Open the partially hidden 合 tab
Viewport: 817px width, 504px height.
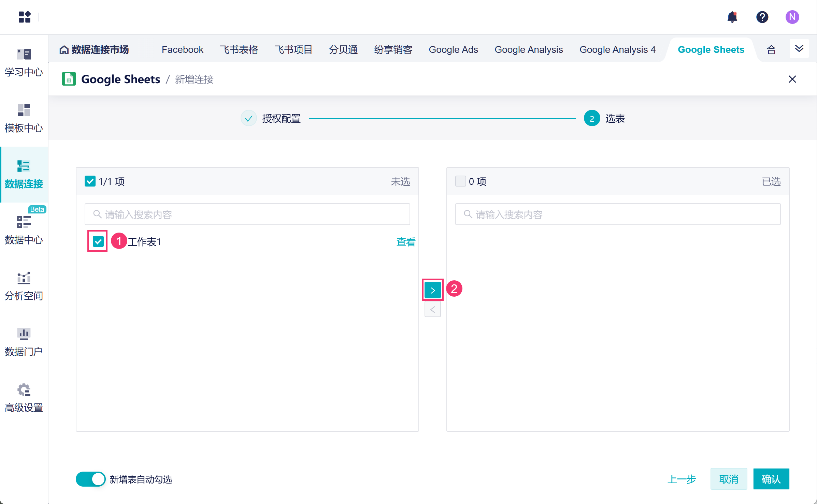tap(771, 50)
